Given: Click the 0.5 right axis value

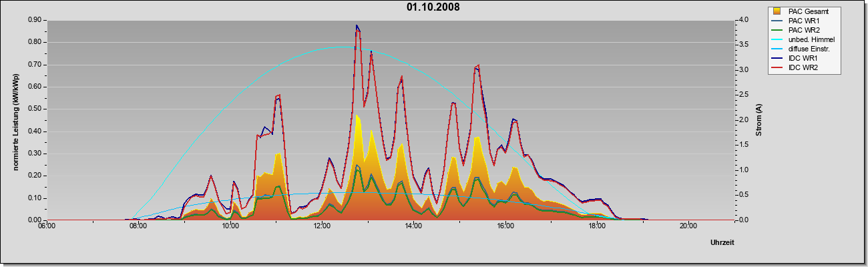Looking at the screenshot, I should point(744,195).
